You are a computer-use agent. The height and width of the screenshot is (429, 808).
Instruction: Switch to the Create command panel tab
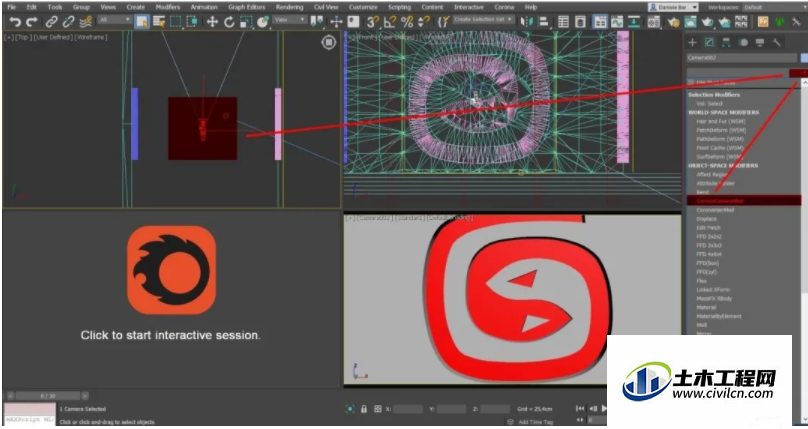(693, 42)
